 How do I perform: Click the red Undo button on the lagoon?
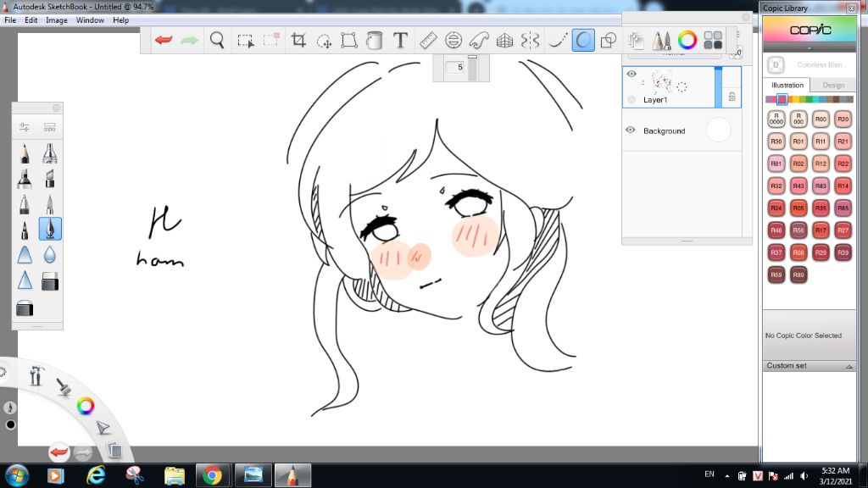pos(58,452)
